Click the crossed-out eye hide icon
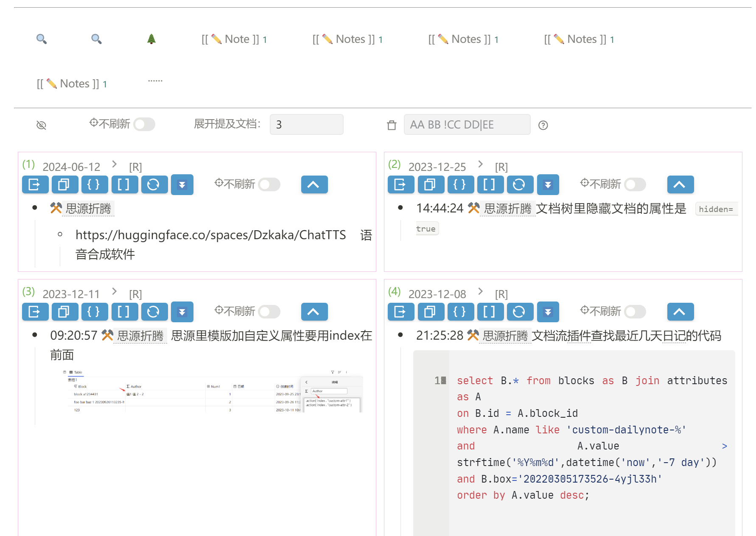The height and width of the screenshot is (536, 756). [41, 125]
